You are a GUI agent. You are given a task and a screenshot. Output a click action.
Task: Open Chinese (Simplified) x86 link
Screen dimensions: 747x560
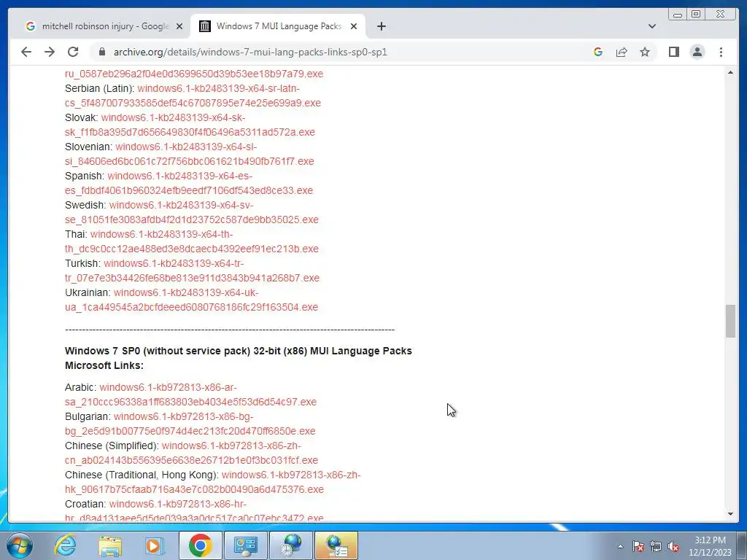point(192,453)
